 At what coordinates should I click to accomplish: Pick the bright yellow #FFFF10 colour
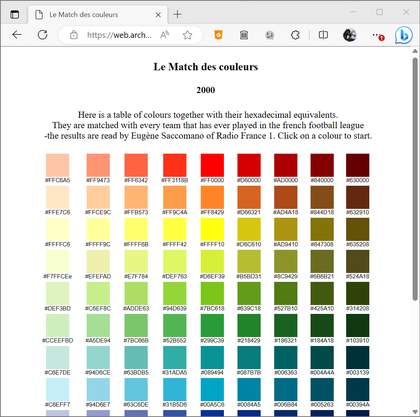coord(212,229)
